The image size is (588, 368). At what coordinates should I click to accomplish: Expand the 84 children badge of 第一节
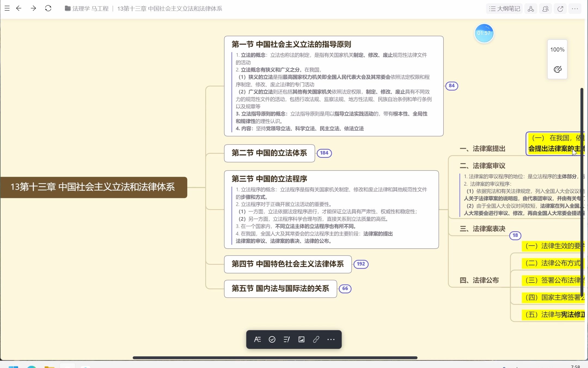pos(452,86)
